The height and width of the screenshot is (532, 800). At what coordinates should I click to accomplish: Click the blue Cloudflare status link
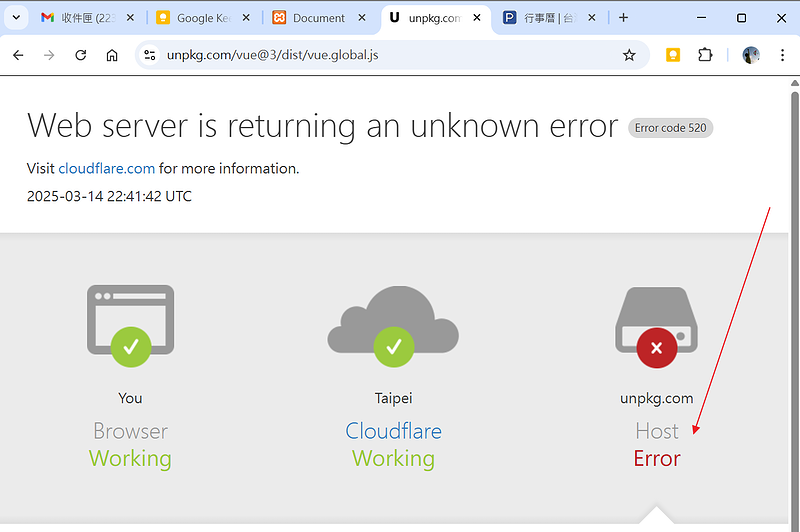coord(393,431)
